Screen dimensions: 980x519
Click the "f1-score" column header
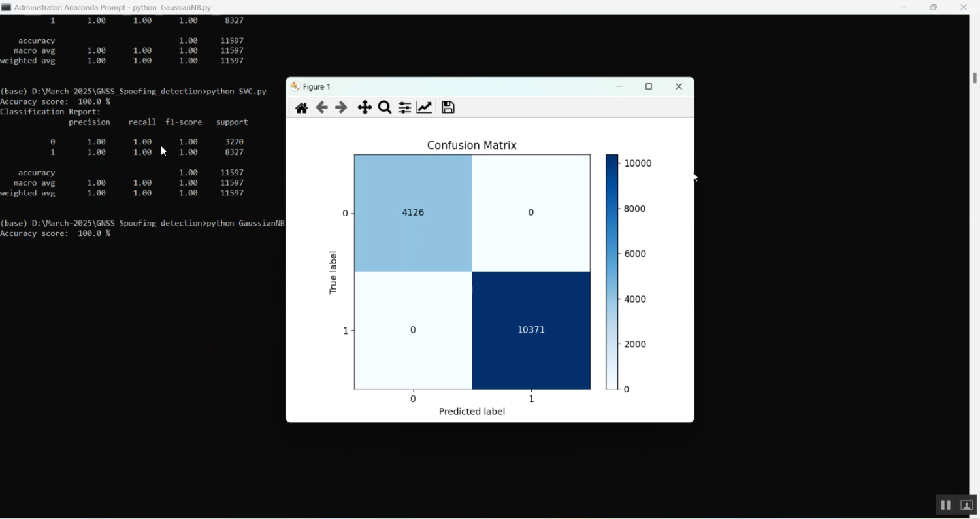tap(184, 122)
